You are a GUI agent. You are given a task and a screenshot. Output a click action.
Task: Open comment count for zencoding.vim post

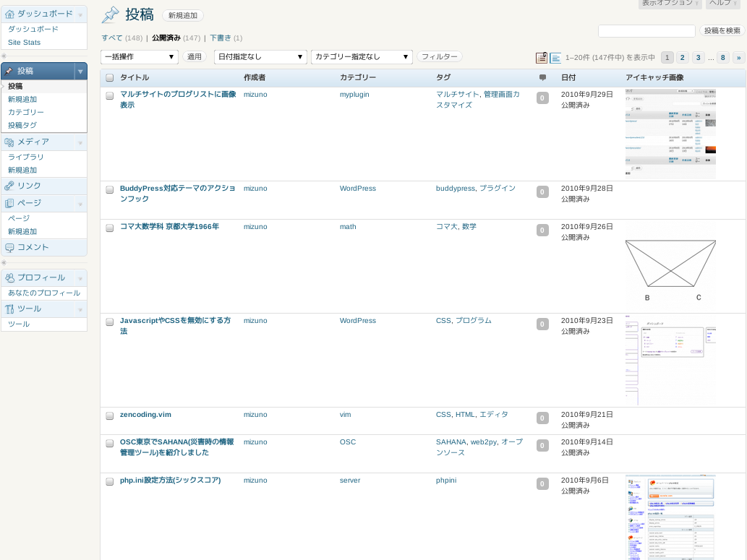click(542, 418)
